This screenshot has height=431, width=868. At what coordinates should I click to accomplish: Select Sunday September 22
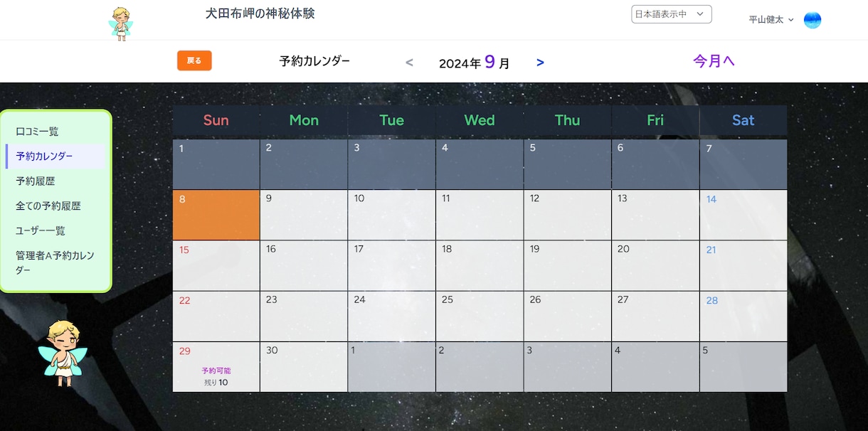tap(216, 316)
